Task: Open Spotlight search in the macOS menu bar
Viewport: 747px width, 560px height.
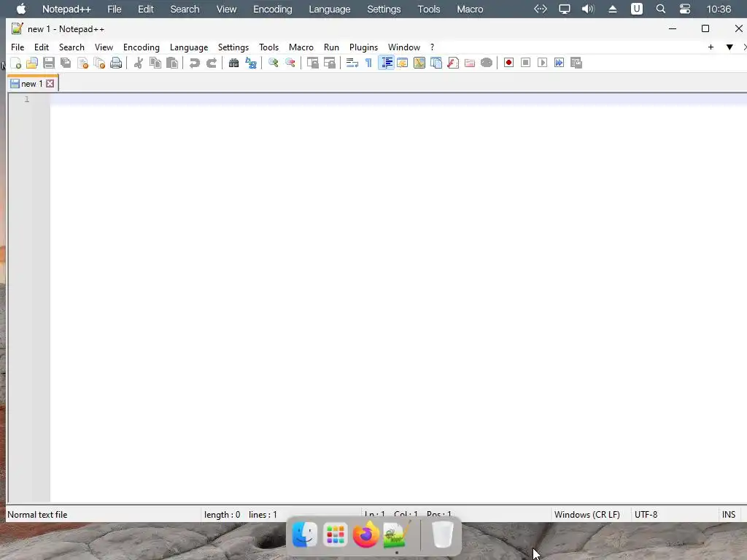Action: click(660, 9)
